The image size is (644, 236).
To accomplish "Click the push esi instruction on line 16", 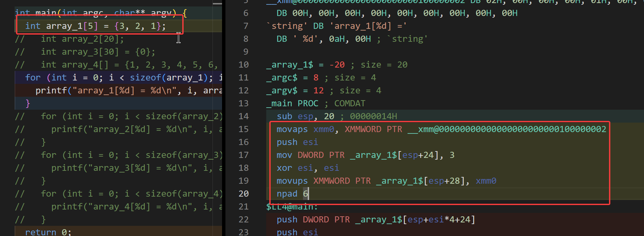I will (297, 142).
